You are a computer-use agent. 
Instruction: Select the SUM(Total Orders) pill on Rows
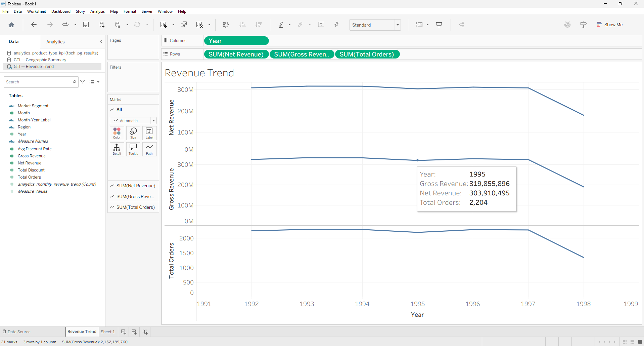(367, 54)
